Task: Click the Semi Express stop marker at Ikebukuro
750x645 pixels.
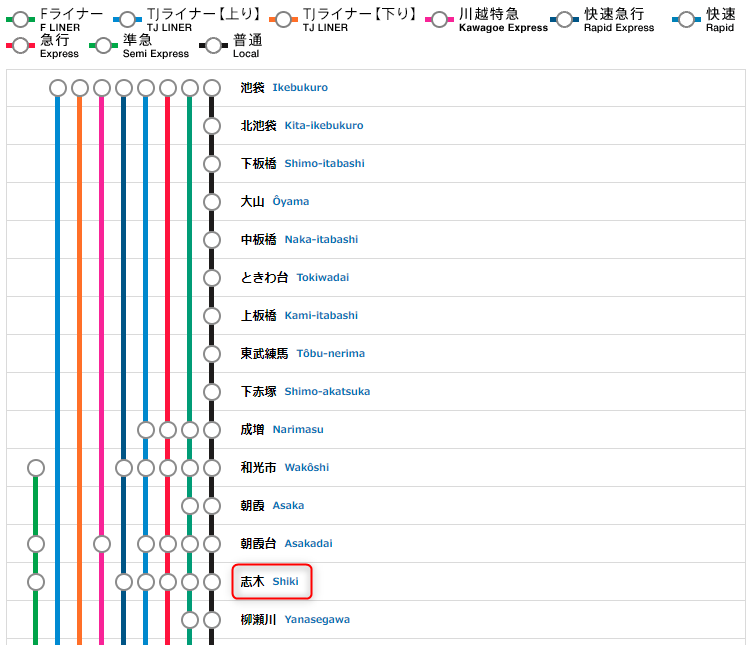Action: click(190, 88)
